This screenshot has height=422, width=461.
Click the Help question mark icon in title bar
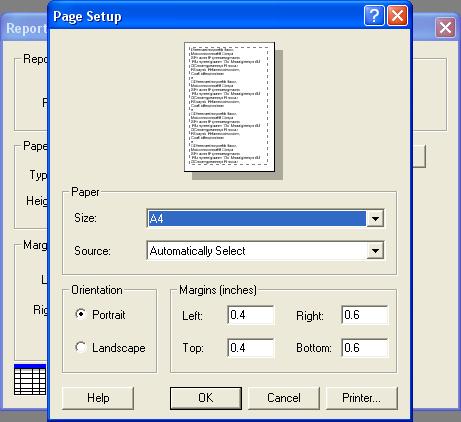click(x=374, y=16)
